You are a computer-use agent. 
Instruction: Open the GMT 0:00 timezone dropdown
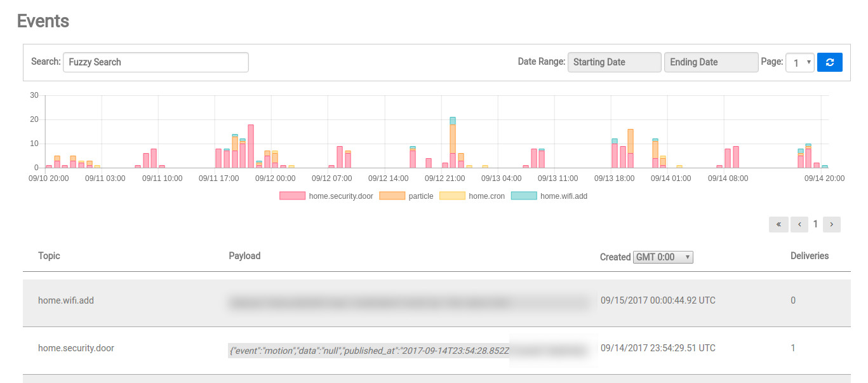click(x=662, y=257)
